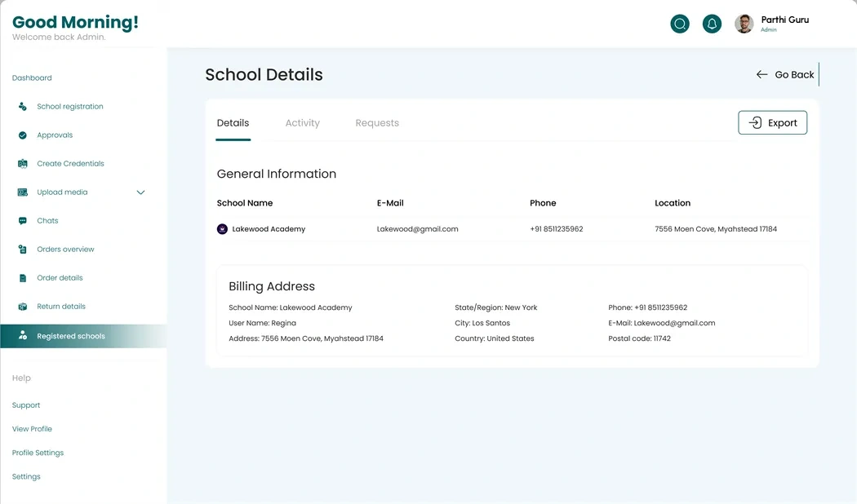This screenshot has height=504, width=857.
Task: Open the Settings link in Help section
Action: (x=26, y=477)
